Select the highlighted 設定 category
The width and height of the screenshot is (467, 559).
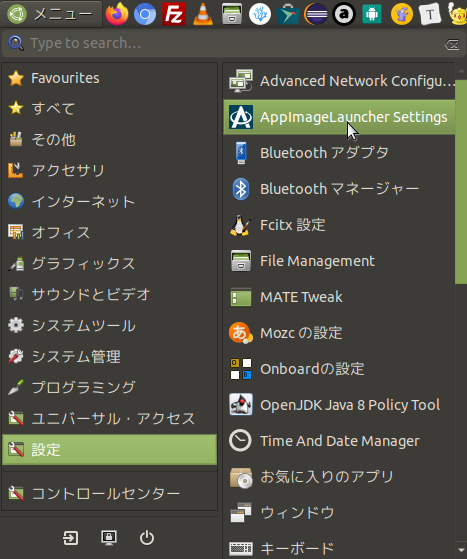[109, 450]
